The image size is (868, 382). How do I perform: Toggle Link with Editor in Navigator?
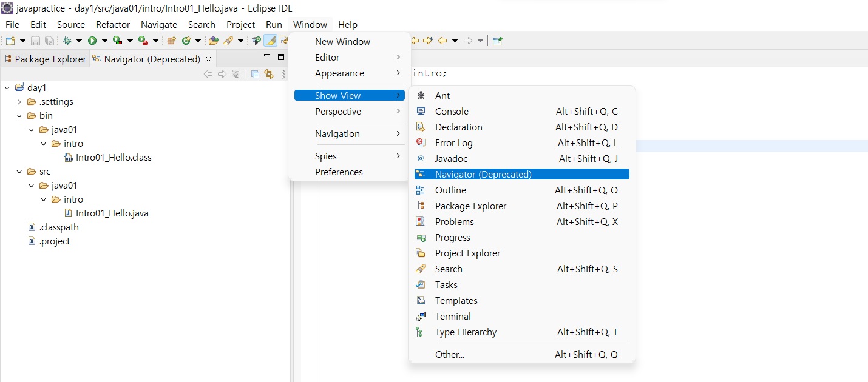click(x=269, y=74)
